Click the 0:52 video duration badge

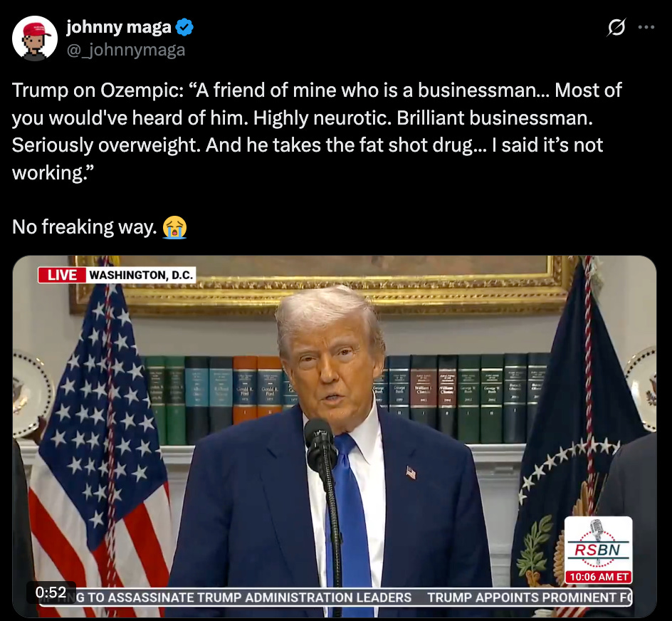(51, 593)
